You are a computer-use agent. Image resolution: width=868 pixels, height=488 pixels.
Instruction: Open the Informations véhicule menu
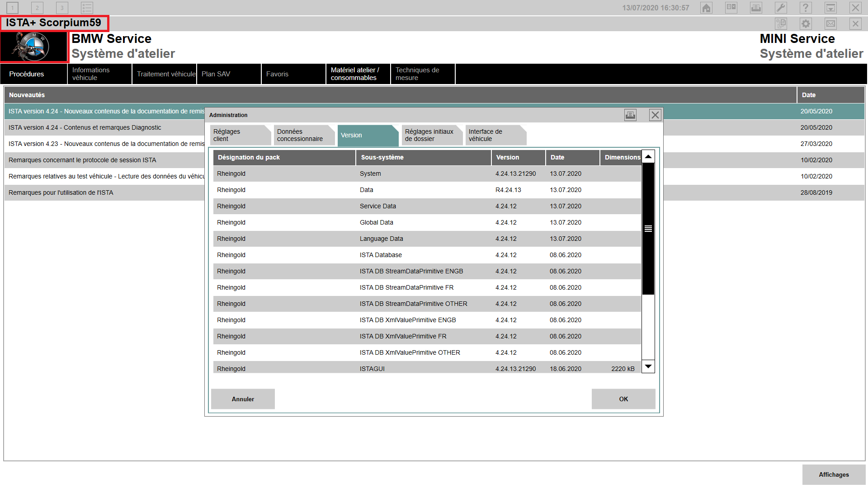coord(99,74)
